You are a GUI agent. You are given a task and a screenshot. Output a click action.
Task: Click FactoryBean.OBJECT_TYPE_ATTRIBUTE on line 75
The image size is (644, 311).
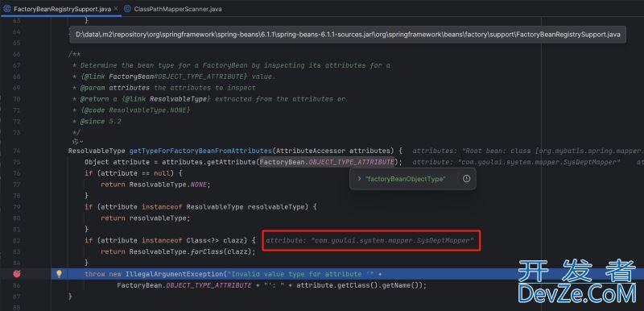[327, 162]
